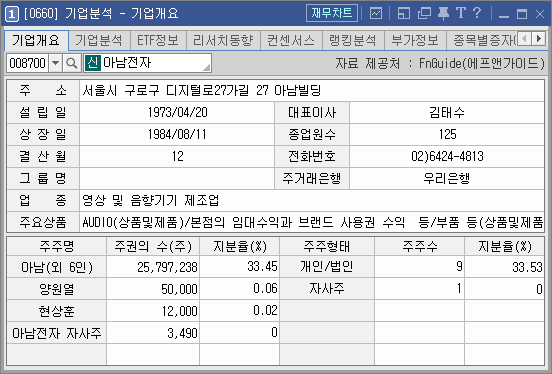
Task: Maximize the 기업분석 window
Action: [522, 14]
